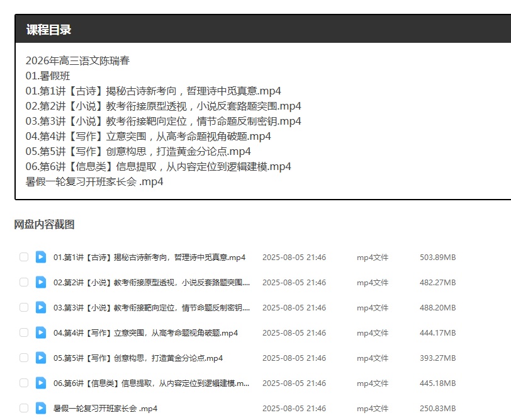Screen dimensions: 511x420
Task: Check the box for 02.第2讲【小说】row
Action: click(24, 282)
